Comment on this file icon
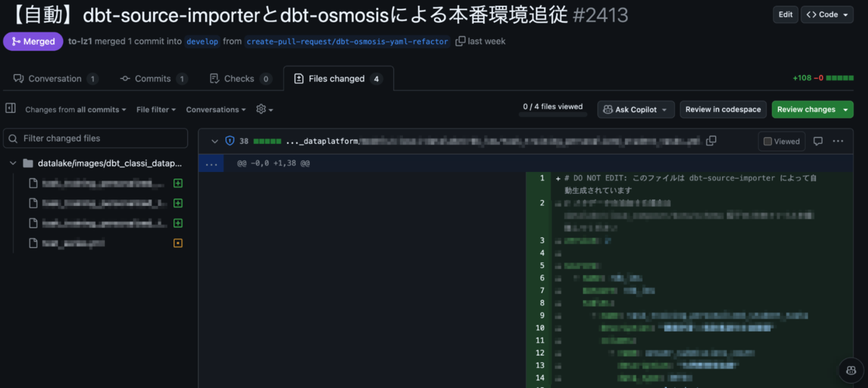The image size is (868, 388). coord(818,141)
